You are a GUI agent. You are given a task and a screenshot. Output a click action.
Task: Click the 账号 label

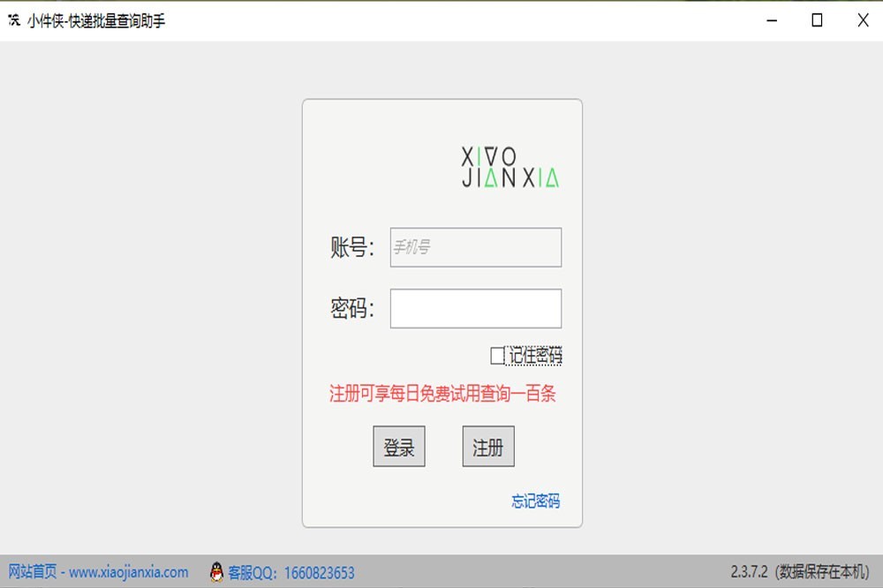point(352,248)
